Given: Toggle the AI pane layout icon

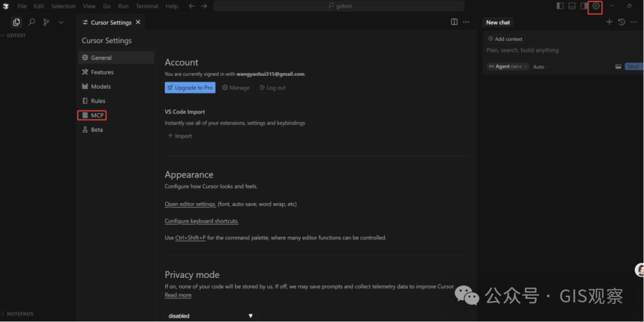Looking at the screenshot, I should click(584, 6).
